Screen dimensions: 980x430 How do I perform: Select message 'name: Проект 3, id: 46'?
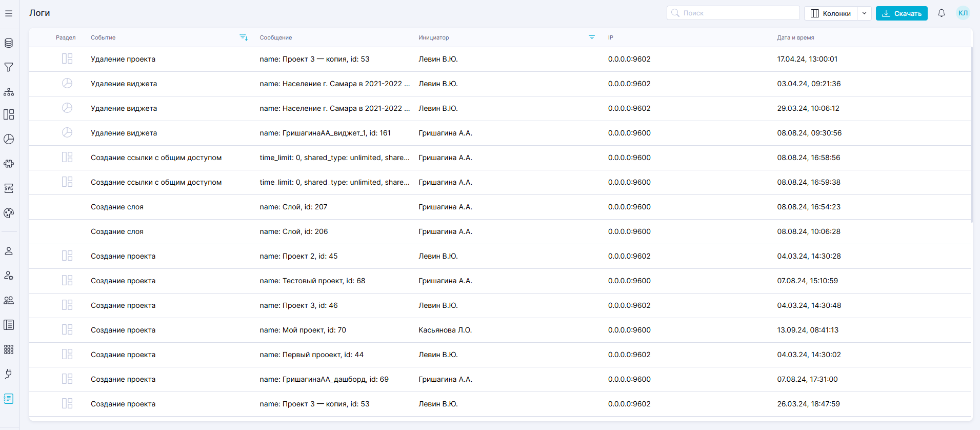(x=298, y=305)
